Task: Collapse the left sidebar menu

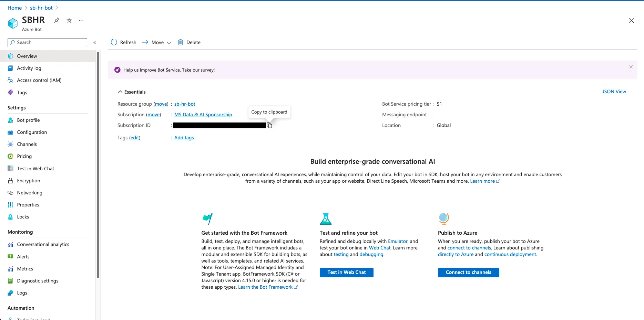Action: point(94,42)
